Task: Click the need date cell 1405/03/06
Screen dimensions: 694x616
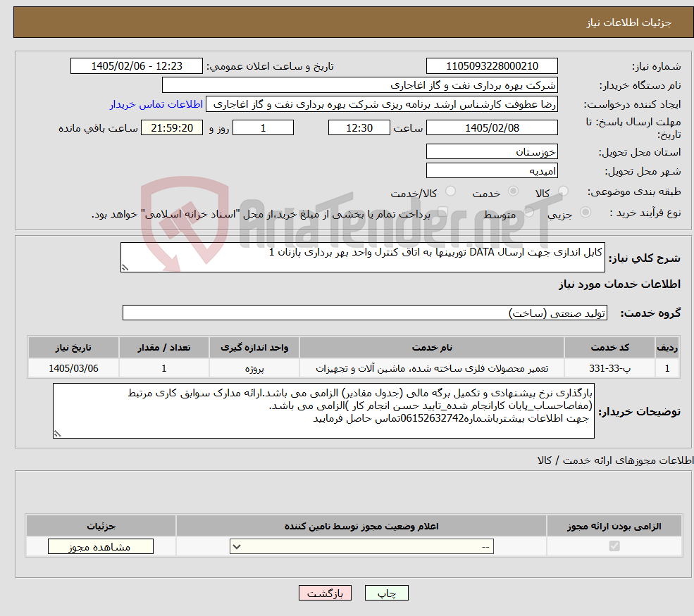Action: [73, 368]
